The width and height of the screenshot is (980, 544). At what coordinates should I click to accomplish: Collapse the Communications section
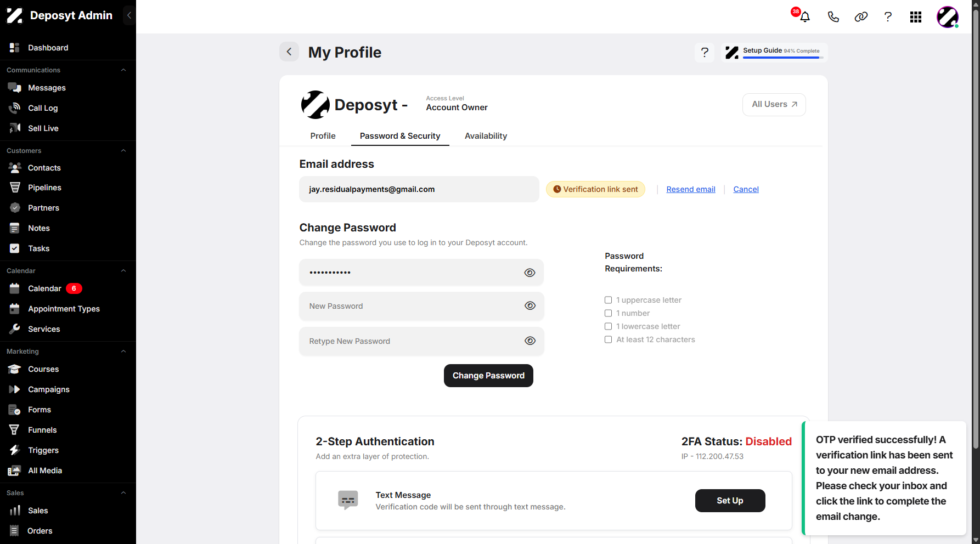(123, 70)
